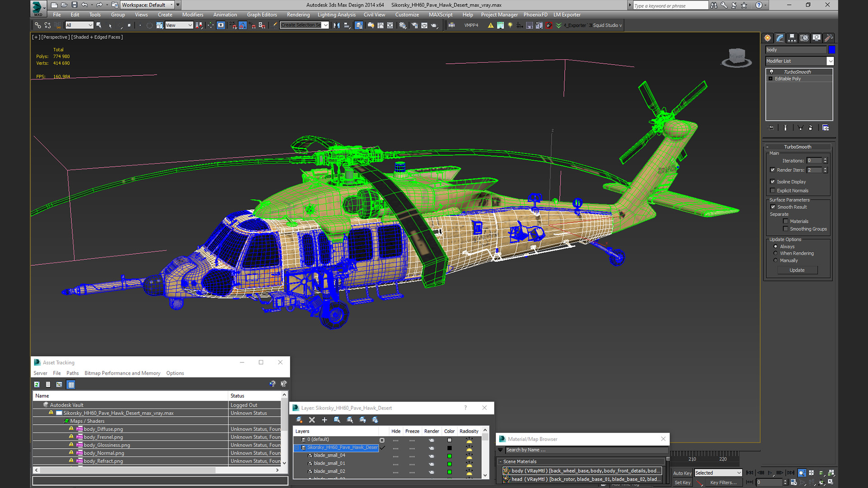The width and height of the screenshot is (868, 488).
Task: Expand Editable Poly in the modifier stack
Action: pos(771,79)
